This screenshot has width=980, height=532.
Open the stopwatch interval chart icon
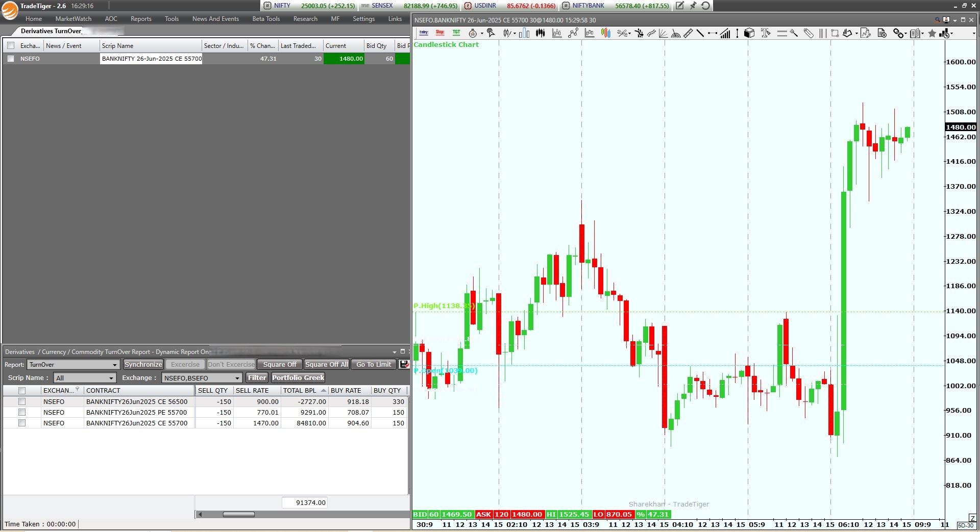(x=473, y=33)
